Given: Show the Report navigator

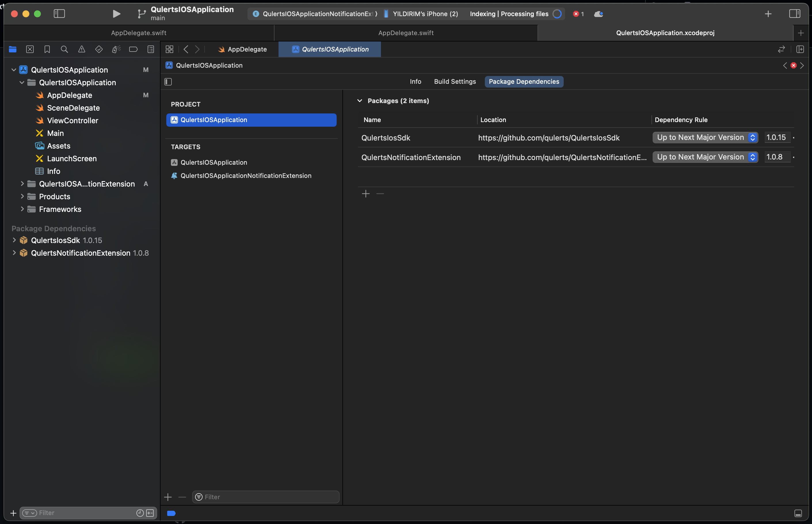Looking at the screenshot, I should [151, 49].
